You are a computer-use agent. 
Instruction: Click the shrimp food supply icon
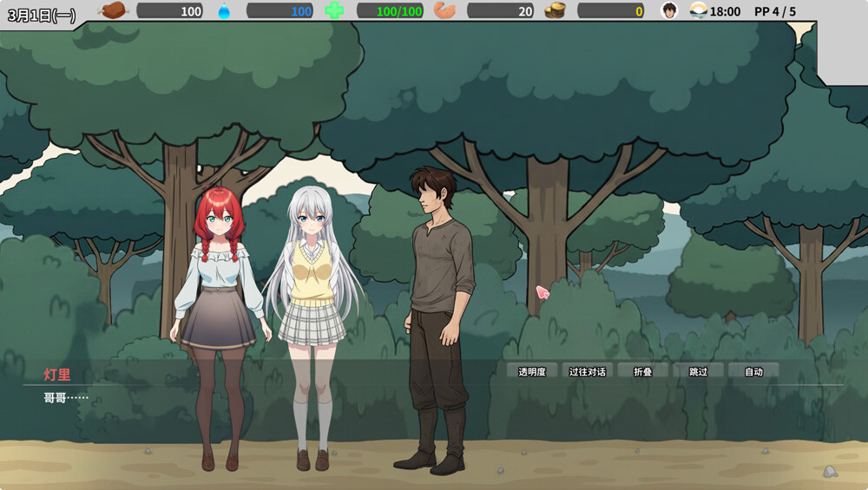click(444, 10)
